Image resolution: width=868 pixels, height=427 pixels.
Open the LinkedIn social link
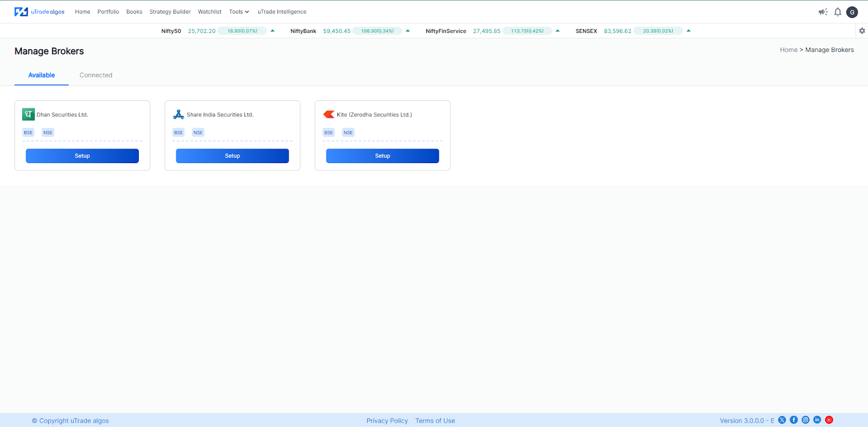click(x=817, y=420)
